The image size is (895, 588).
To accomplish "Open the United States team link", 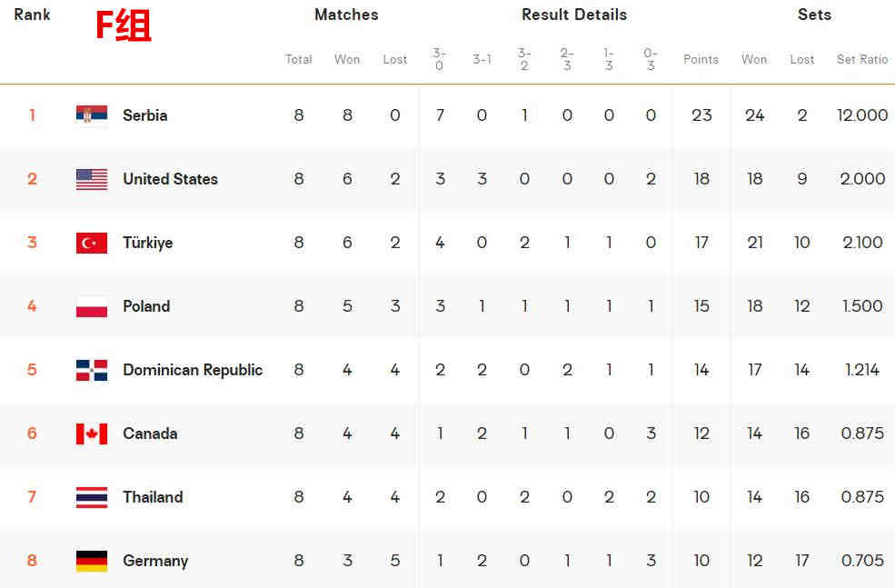I will tap(170, 179).
